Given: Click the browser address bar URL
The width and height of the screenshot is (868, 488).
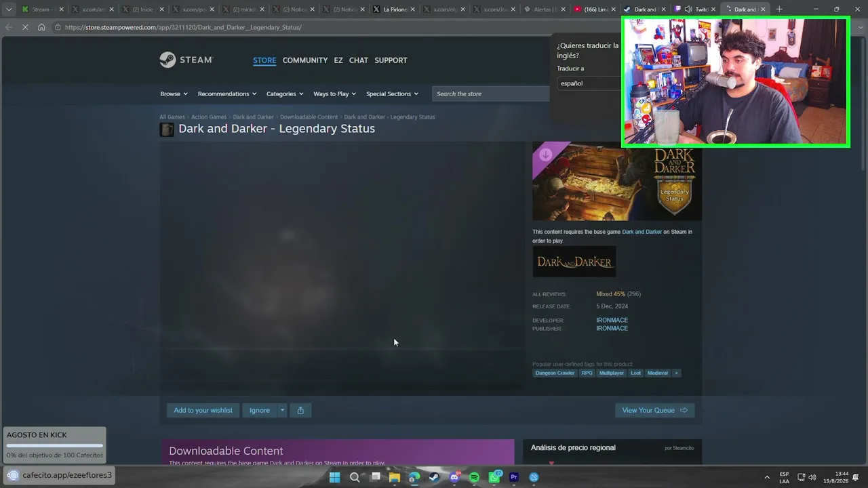Looking at the screenshot, I should click(183, 27).
